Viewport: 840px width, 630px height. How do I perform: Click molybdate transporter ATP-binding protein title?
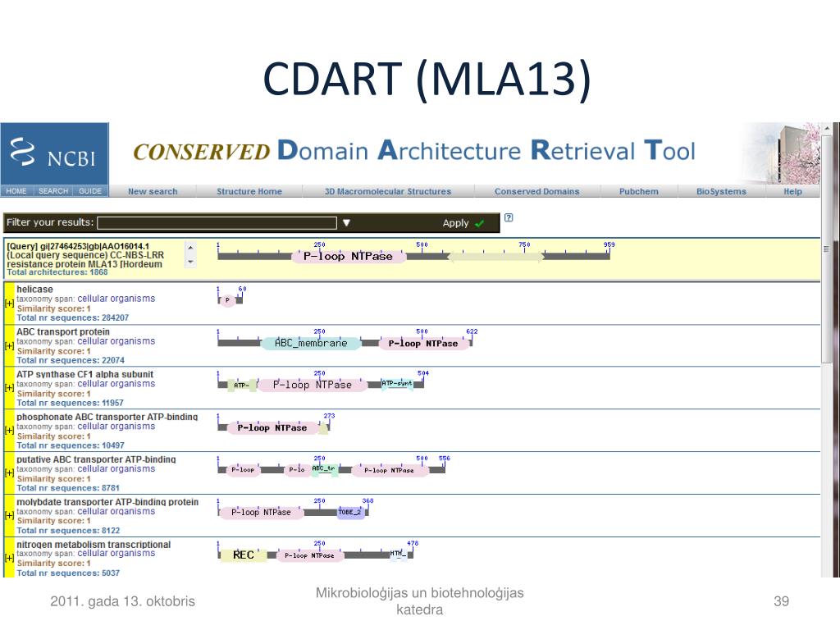point(107,502)
